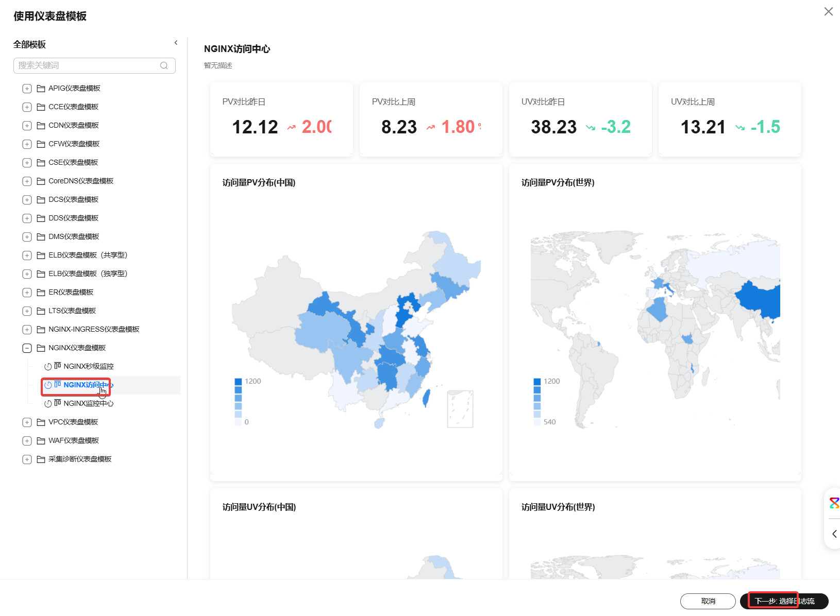Expand the VPC仪表盘模板 tree node
Screen dimensions: 840x616
tap(27, 422)
